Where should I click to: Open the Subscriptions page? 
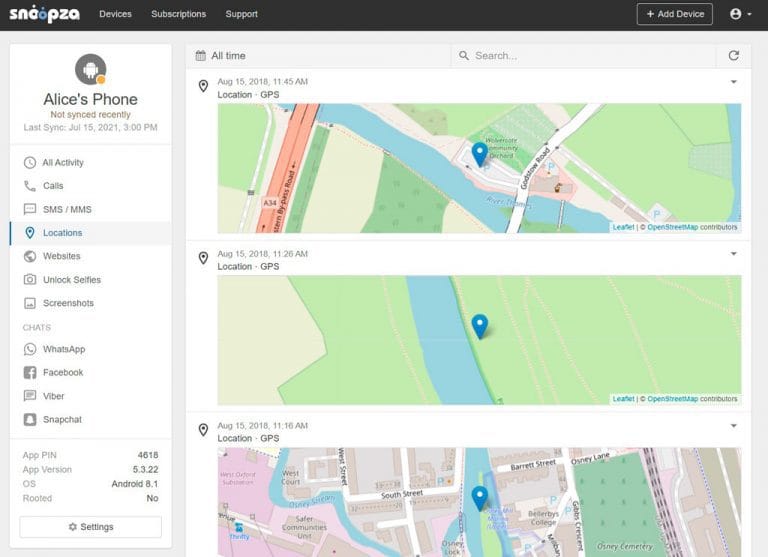(x=178, y=14)
